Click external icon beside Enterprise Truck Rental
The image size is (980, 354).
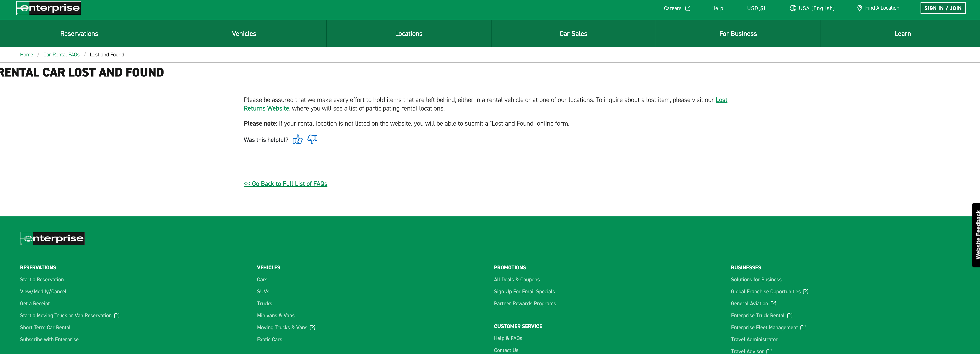pos(790,316)
